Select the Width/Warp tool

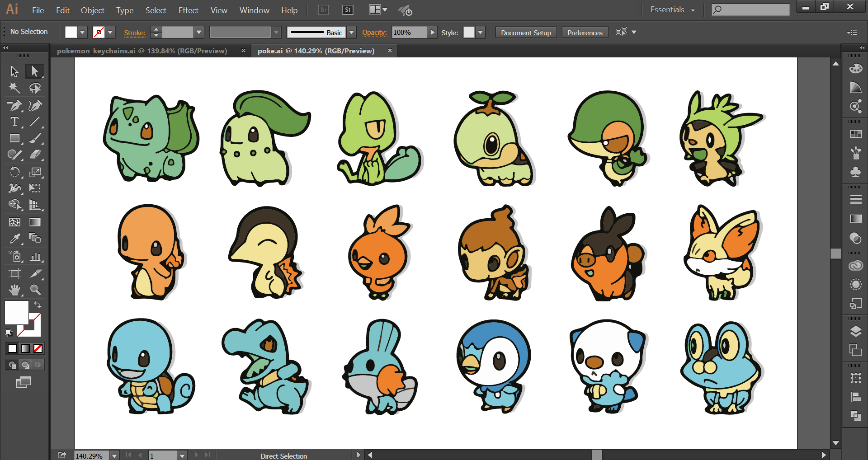(14, 188)
